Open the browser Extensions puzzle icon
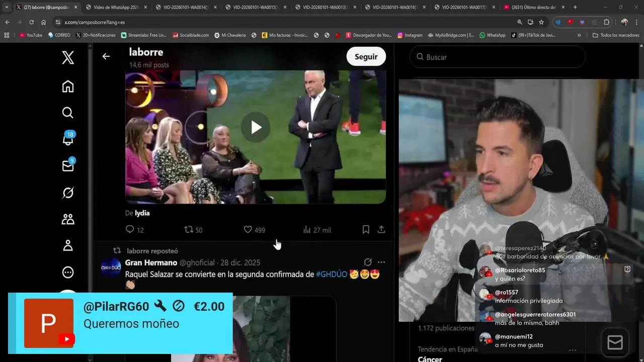 pos(607,22)
